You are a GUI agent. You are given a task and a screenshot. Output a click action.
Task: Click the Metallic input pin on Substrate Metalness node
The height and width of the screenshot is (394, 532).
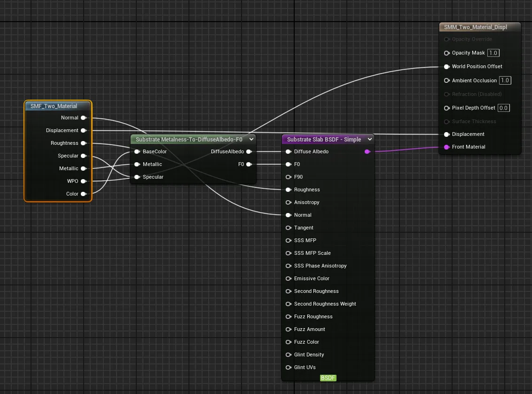[137, 164]
